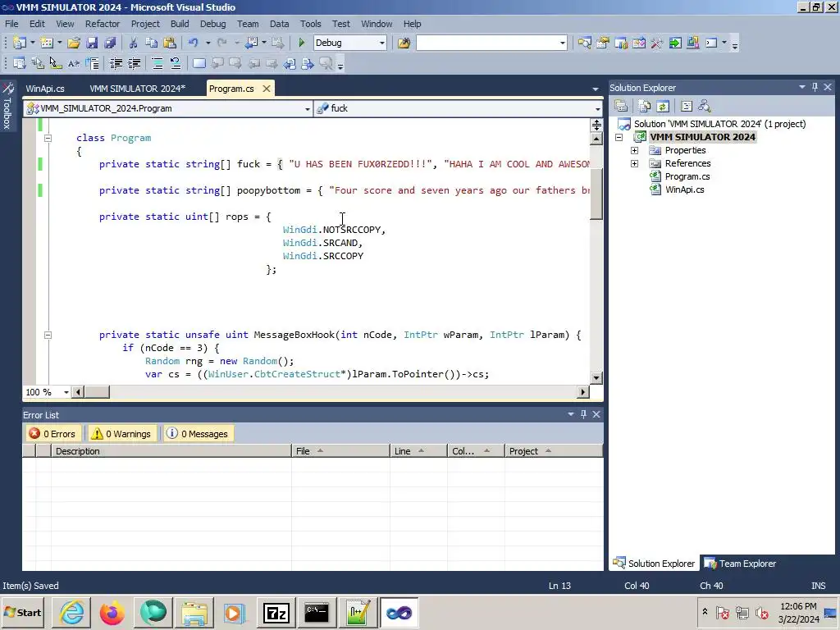Open the Windows Start menu
840x630 pixels.
pyautogui.click(x=23, y=612)
